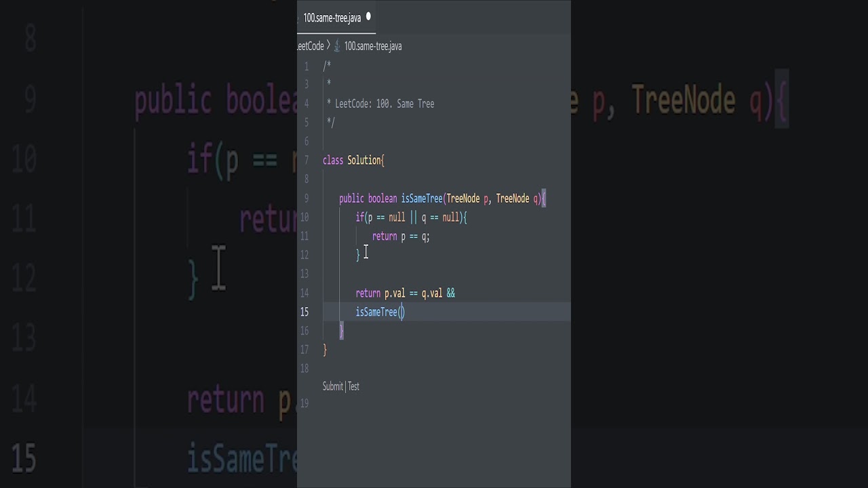Image resolution: width=868 pixels, height=488 pixels.
Task: Click the unsaved-changes dot on the tab
Action: tap(369, 16)
